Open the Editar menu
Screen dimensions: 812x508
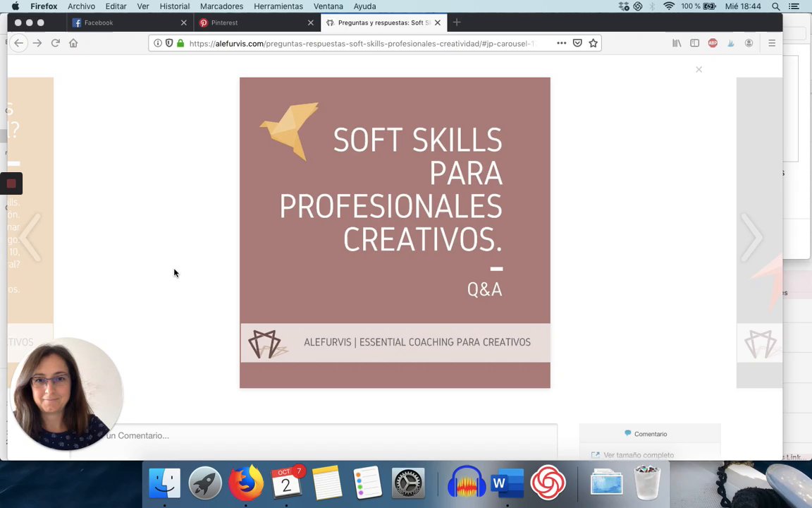coord(116,6)
